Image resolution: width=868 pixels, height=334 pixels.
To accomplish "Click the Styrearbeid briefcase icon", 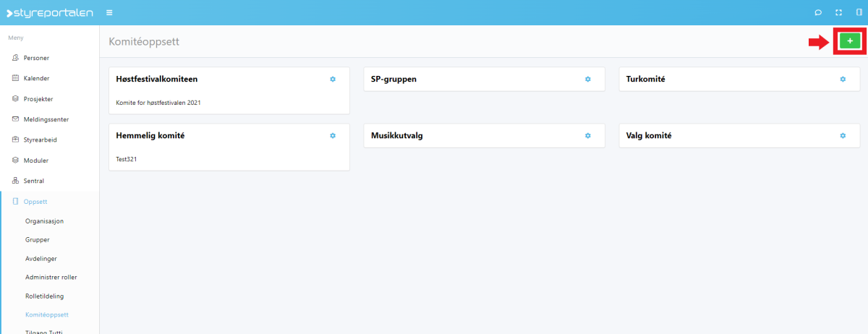I will click(16, 140).
